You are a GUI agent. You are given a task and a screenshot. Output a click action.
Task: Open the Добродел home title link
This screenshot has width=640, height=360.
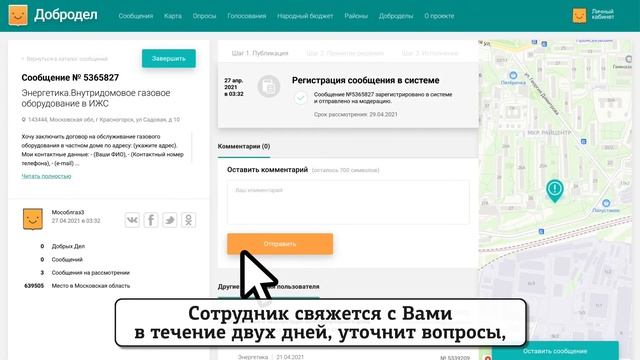[x=66, y=15]
